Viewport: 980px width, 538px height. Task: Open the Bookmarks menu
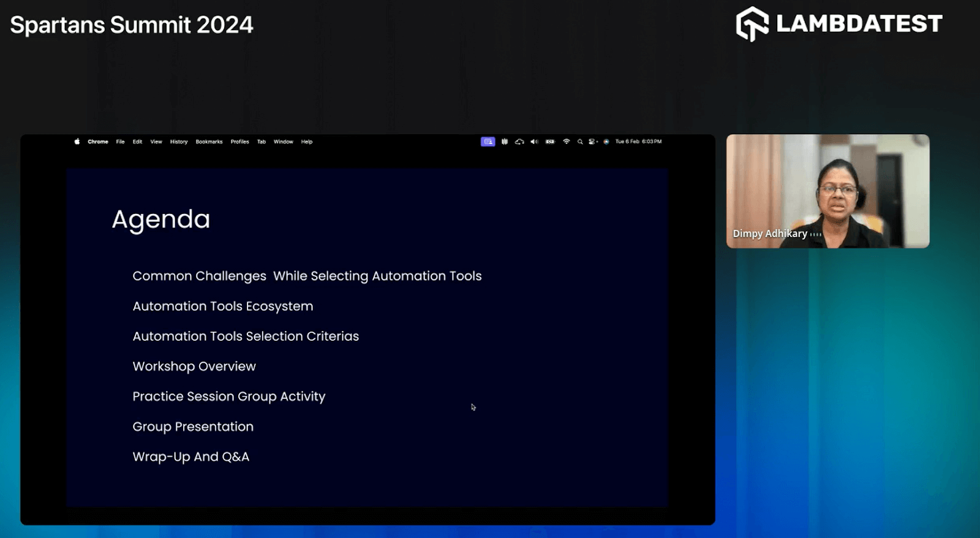coord(209,142)
